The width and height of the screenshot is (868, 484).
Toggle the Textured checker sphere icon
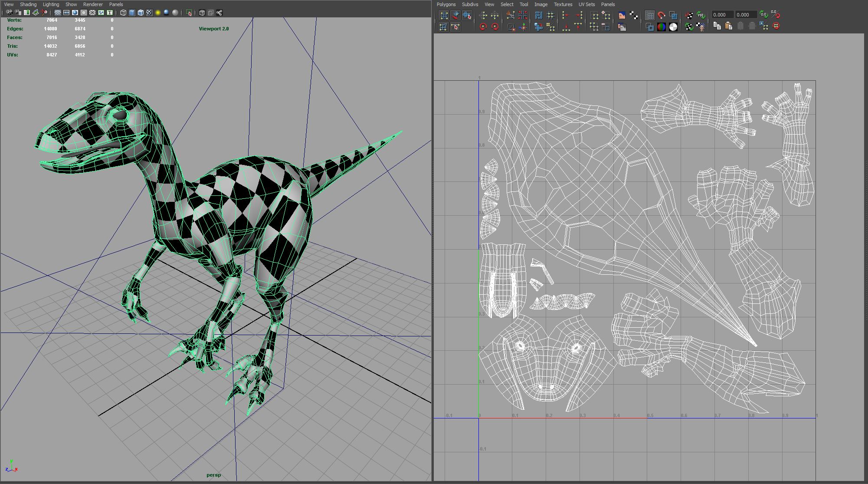(x=149, y=13)
